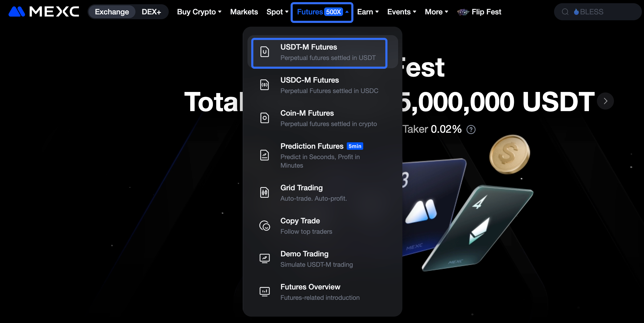Image resolution: width=644 pixels, height=323 pixels.
Task: Click the MEXC logo in header
Action: pos(44,12)
